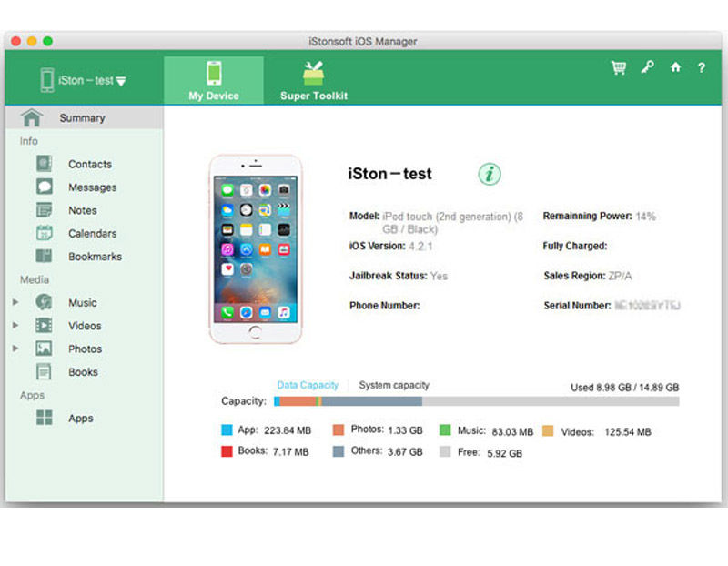Click the green device info icon
Viewport: 728px width, 566px height.
coord(490,174)
